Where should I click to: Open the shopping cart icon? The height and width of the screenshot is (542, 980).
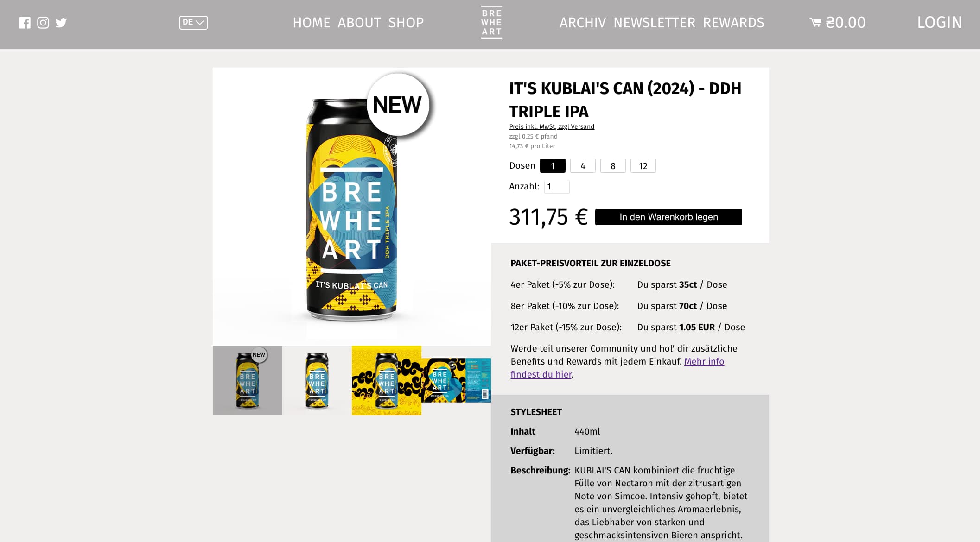[x=815, y=22]
